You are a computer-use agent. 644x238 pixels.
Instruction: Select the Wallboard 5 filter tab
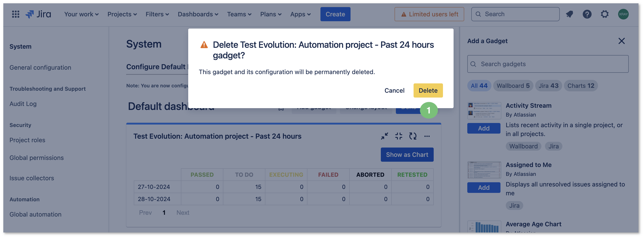tap(513, 86)
